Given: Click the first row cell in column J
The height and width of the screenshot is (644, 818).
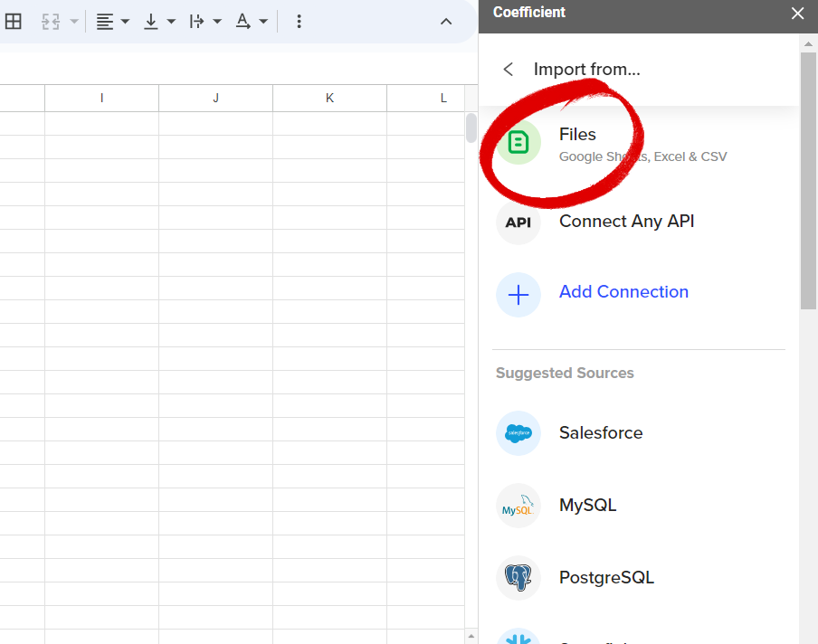Looking at the screenshot, I should pyautogui.click(x=216, y=124).
